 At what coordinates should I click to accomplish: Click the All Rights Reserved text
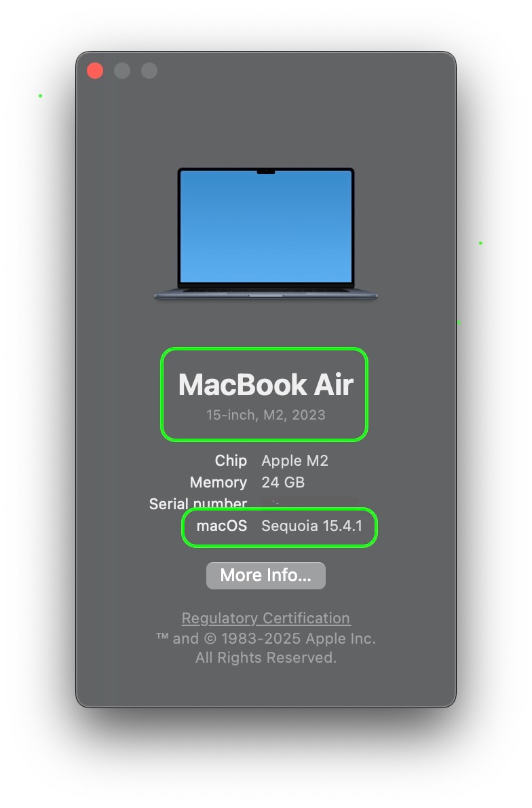(266, 657)
